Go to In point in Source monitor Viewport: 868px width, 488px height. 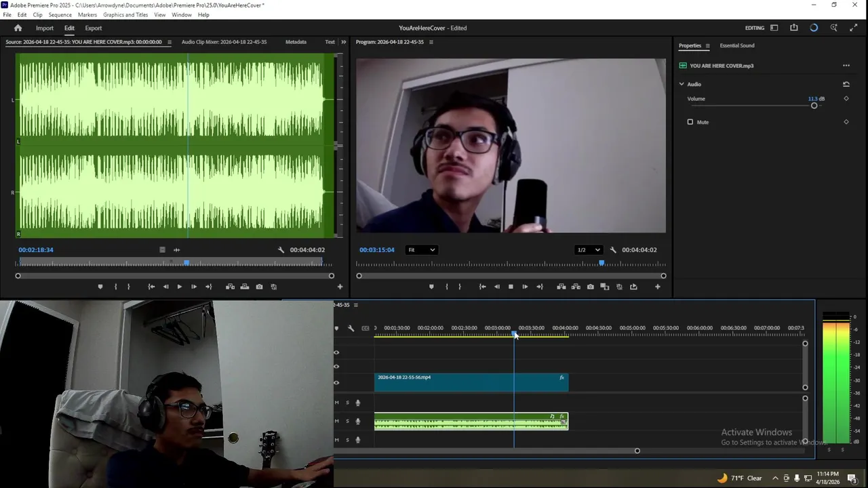[x=151, y=287]
